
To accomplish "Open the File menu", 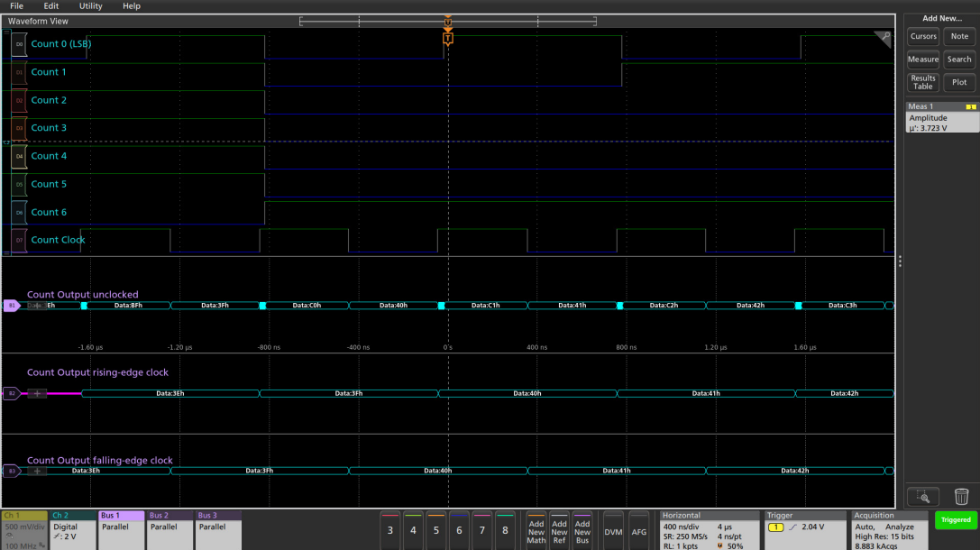I will coord(16,6).
